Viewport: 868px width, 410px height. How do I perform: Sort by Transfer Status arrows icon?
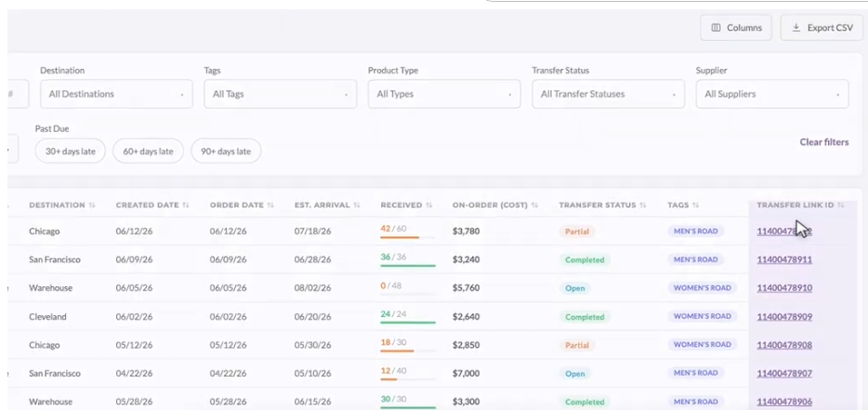(643, 205)
